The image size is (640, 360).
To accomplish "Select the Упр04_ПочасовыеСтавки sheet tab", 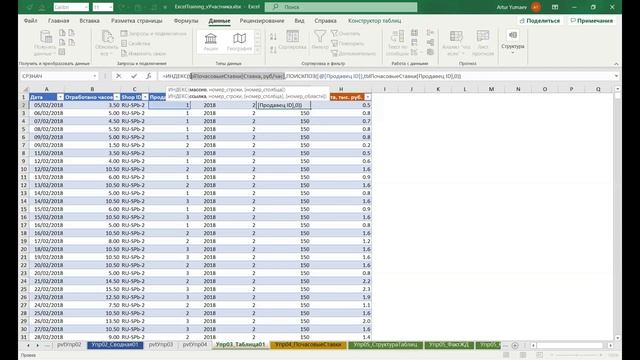I will click(x=308, y=345).
